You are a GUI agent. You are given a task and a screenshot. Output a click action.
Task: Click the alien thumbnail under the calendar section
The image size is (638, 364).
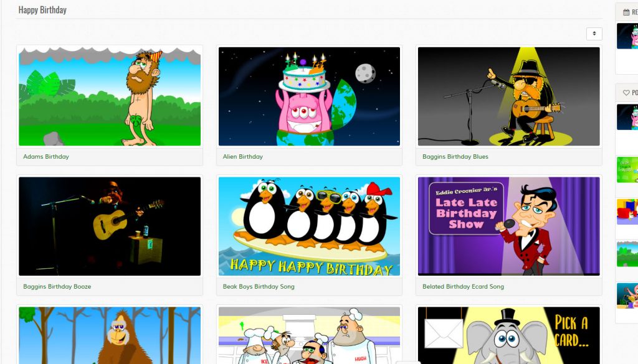(x=627, y=36)
